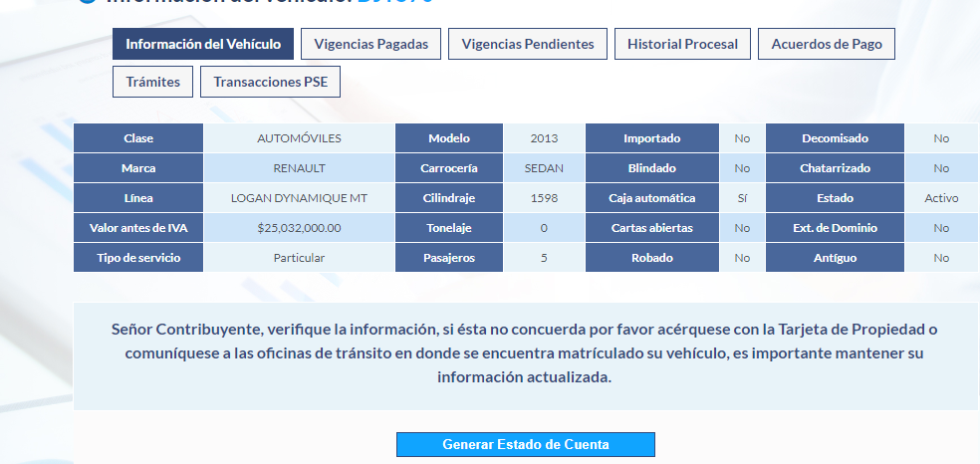Image resolution: width=980 pixels, height=464 pixels.
Task: Select the $25,032,000.00 value cell
Action: point(299,228)
